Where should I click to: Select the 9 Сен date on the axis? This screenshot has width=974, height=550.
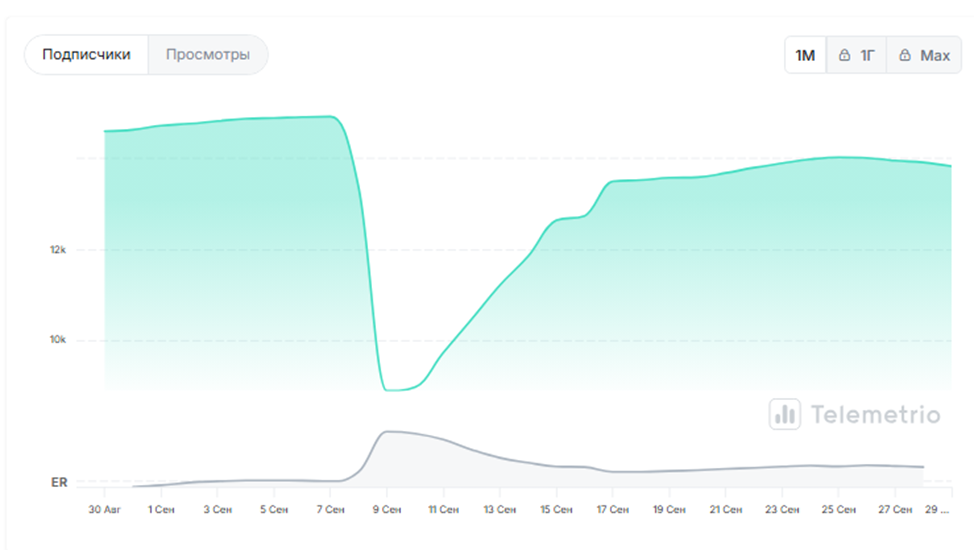(x=387, y=509)
